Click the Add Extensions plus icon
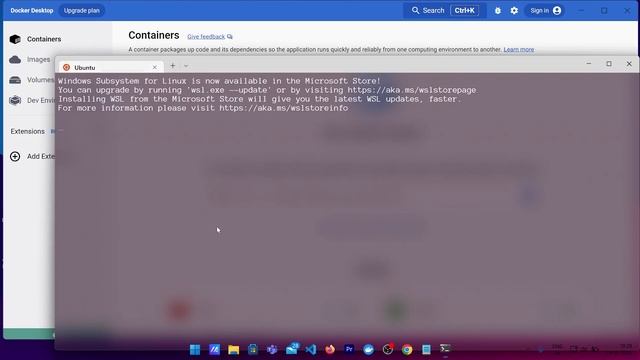 click(x=15, y=156)
